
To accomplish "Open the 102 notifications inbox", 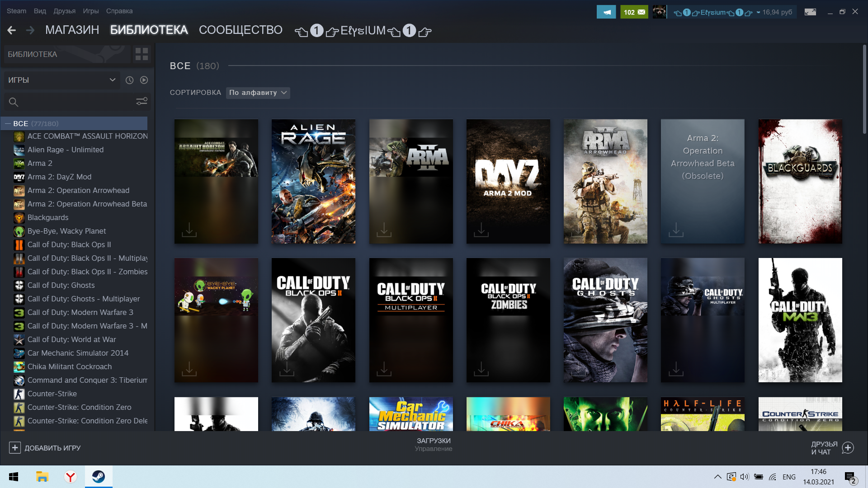I will click(634, 12).
